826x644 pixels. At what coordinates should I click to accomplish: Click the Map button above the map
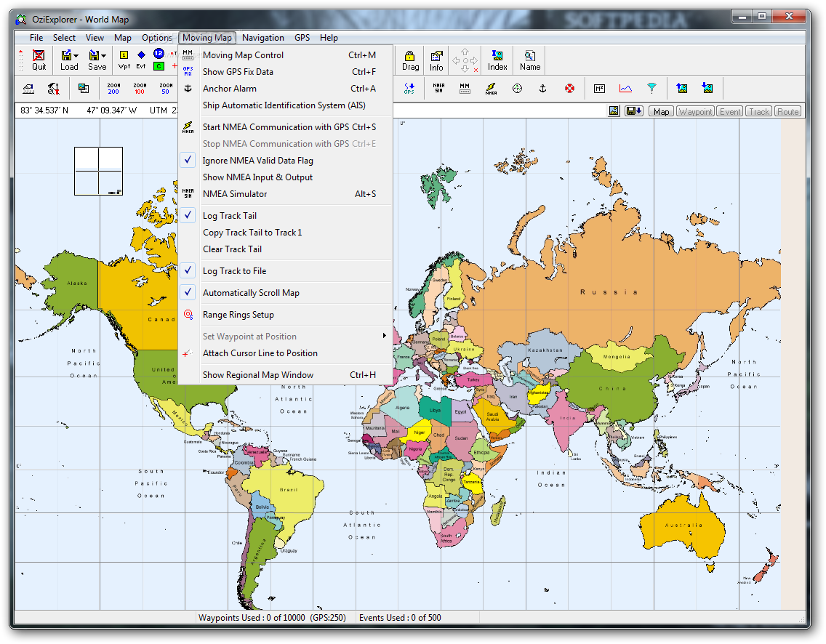click(x=661, y=111)
